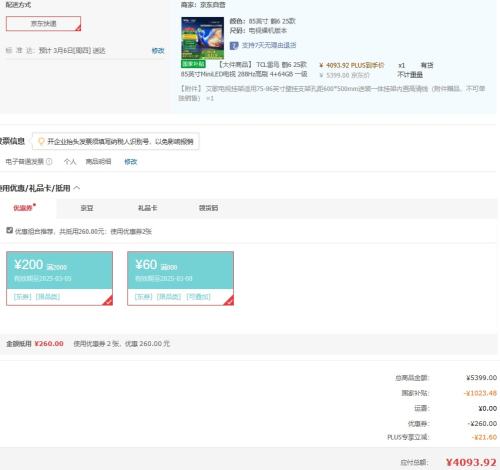Toggle the ¥200 coupon card
The image size is (500, 470).
point(59,278)
